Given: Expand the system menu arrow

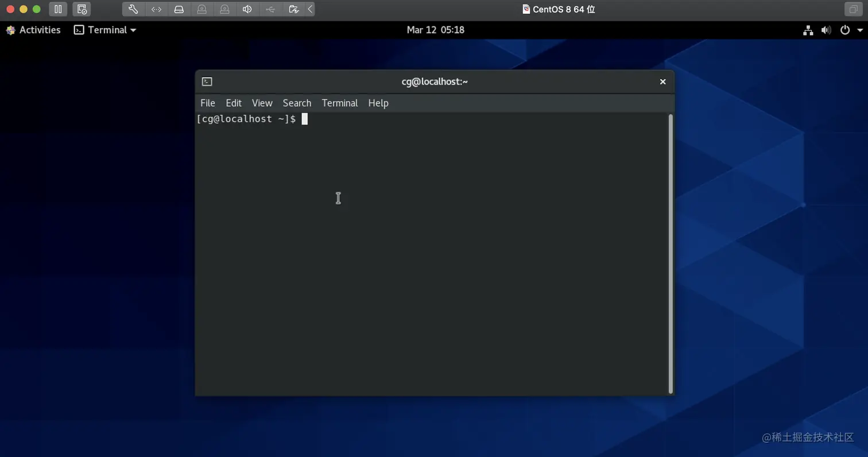Looking at the screenshot, I should pyautogui.click(x=860, y=30).
